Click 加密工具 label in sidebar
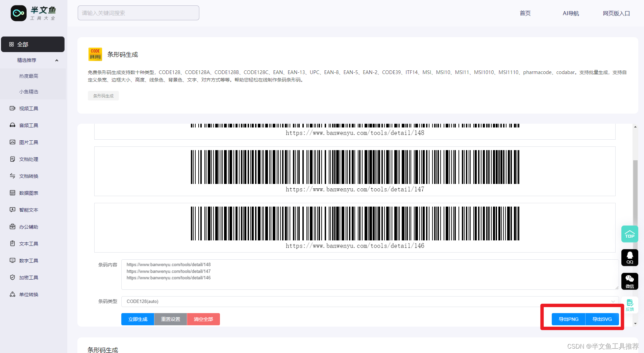Screen dimensions: 644x353 point(29,278)
